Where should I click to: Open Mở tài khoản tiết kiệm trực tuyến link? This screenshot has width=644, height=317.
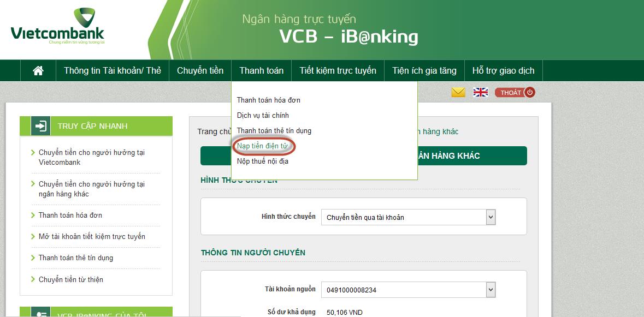pyautogui.click(x=92, y=237)
